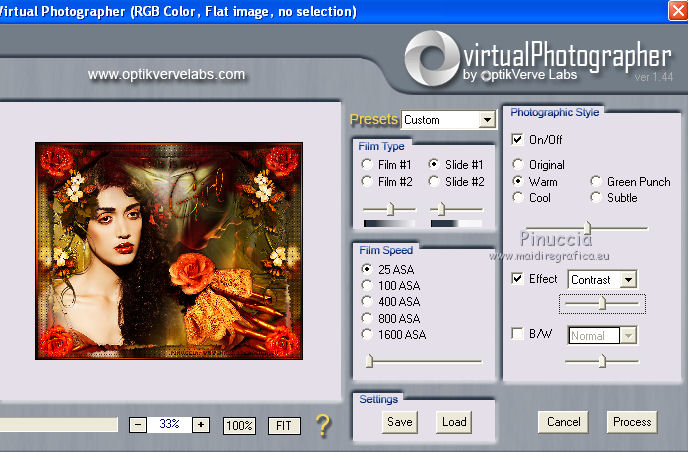688x452 pixels.
Task: Set preview zoom to 100%
Action: (x=239, y=425)
